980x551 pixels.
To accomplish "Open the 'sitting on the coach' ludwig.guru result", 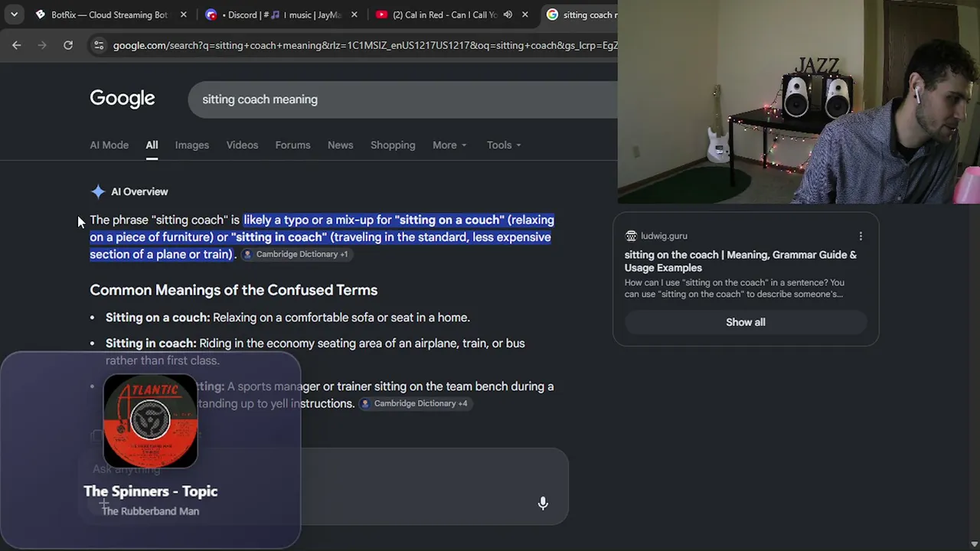I will pos(740,261).
